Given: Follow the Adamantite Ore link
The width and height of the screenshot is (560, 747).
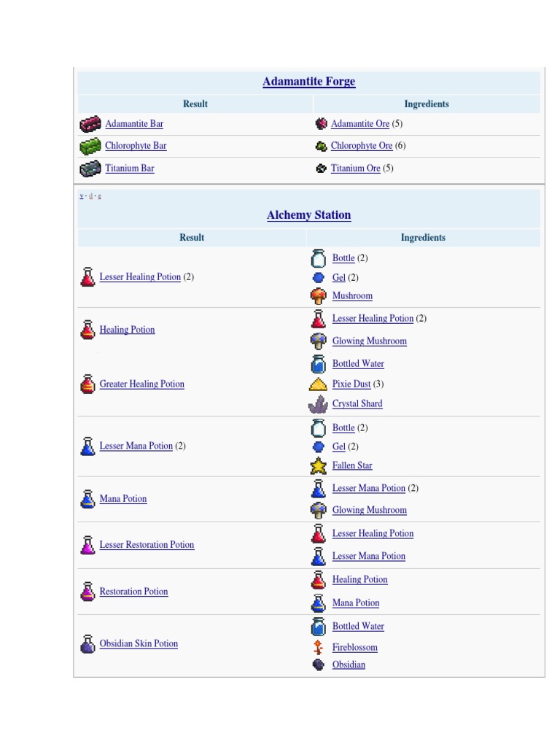Looking at the screenshot, I should (360, 124).
